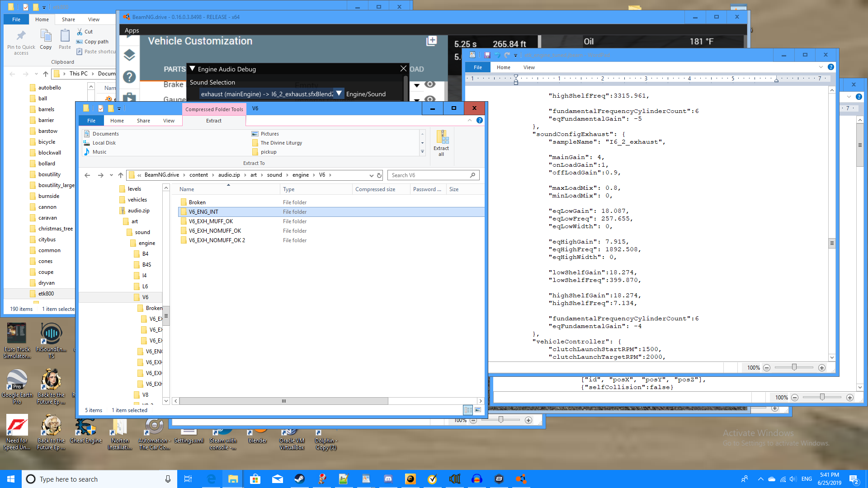Click Pin to Quick access in etk800 window

point(21,42)
